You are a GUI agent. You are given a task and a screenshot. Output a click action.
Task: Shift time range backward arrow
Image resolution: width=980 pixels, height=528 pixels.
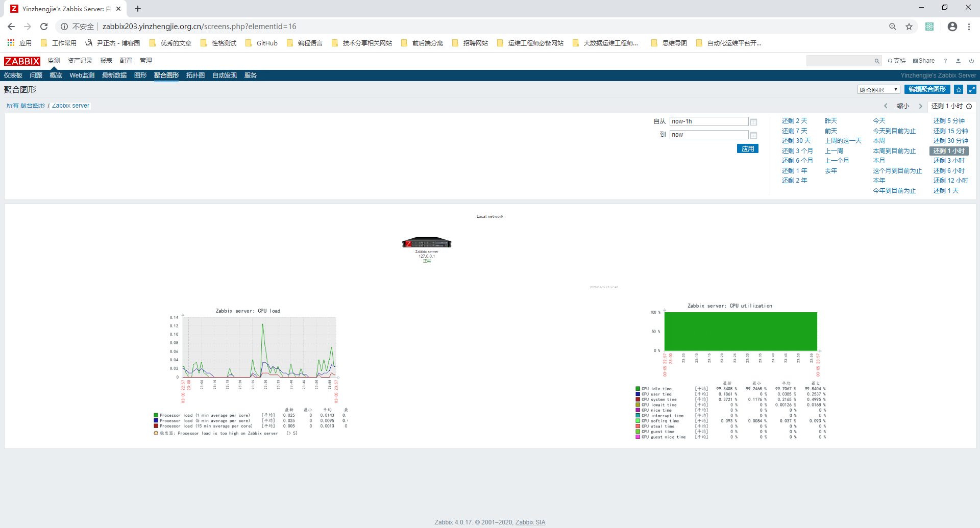coord(886,106)
